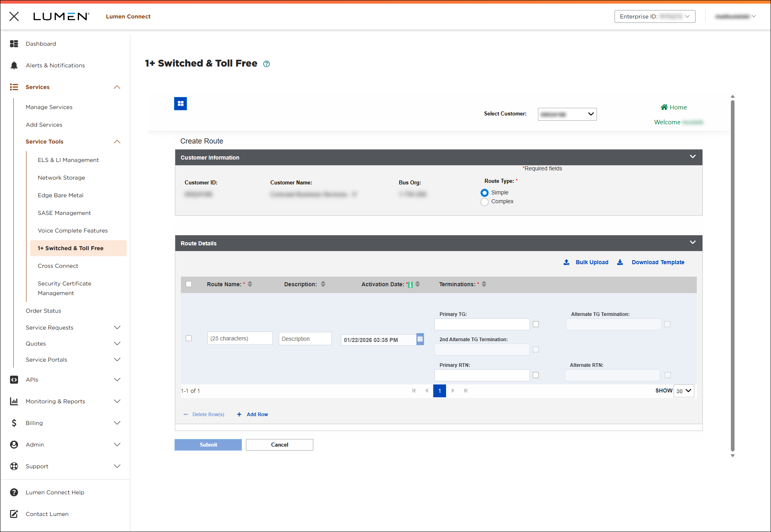Screen dimensions: 771x532
Task: Click the Support lifebuoy icon
Action: (14, 466)
